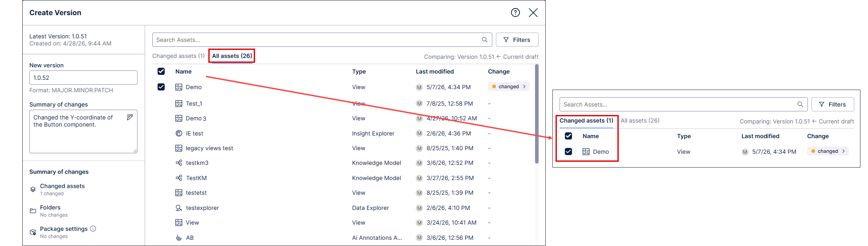Screen dimensions: 868x246
Task: Close the Create Version dialog
Action: (x=533, y=12)
